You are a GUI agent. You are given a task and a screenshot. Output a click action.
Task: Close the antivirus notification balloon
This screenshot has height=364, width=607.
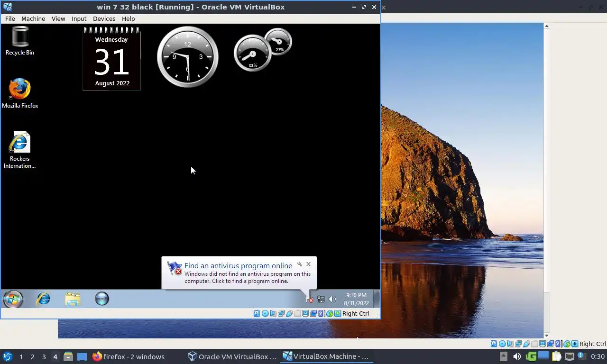(x=308, y=264)
